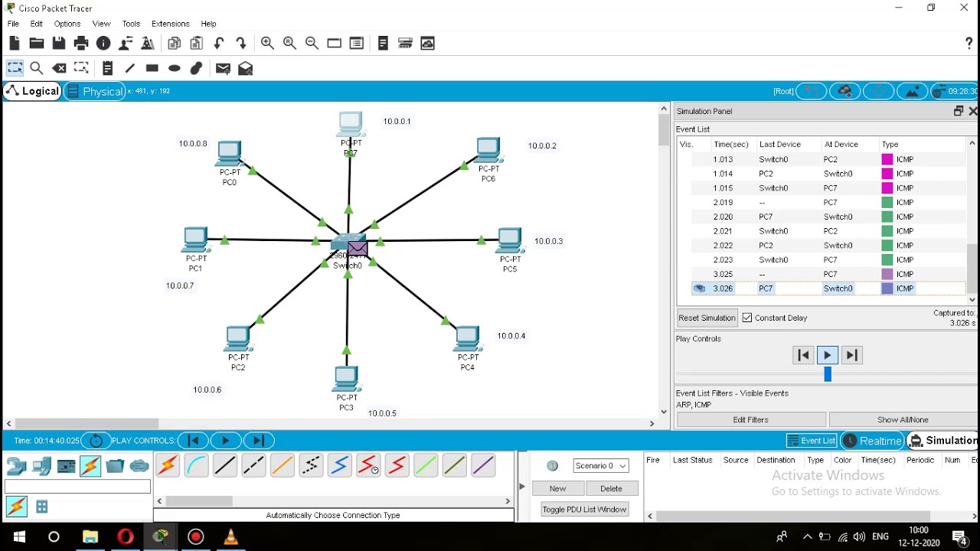The height and width of the screenshot is (551, 980).
Task: Select the Draw Rectangle tool
Action: tap(152, 69)
